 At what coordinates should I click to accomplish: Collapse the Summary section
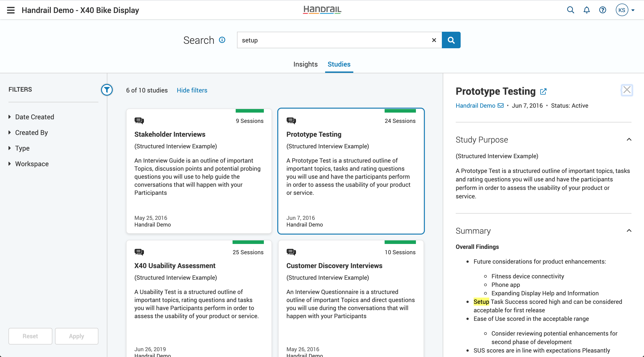629,231
